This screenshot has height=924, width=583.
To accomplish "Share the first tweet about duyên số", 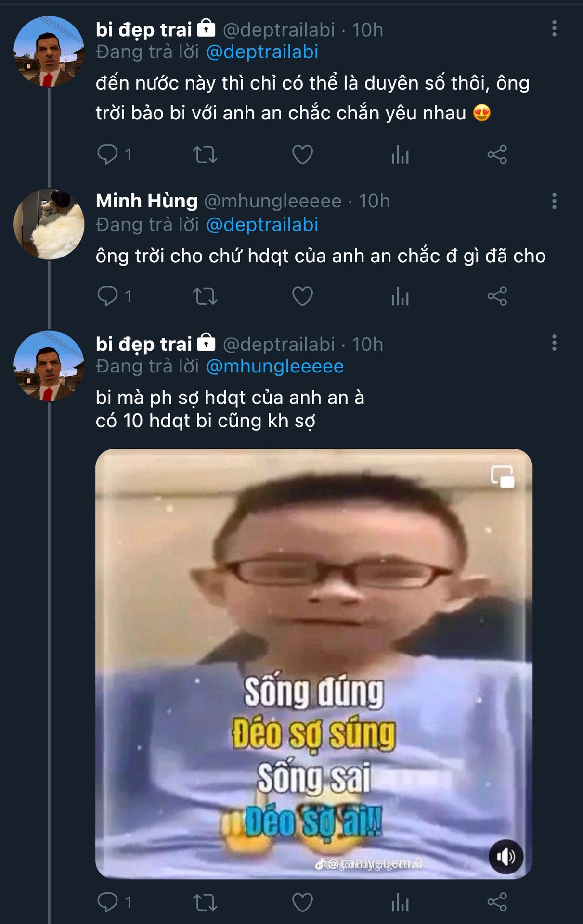I will (497, 154).
